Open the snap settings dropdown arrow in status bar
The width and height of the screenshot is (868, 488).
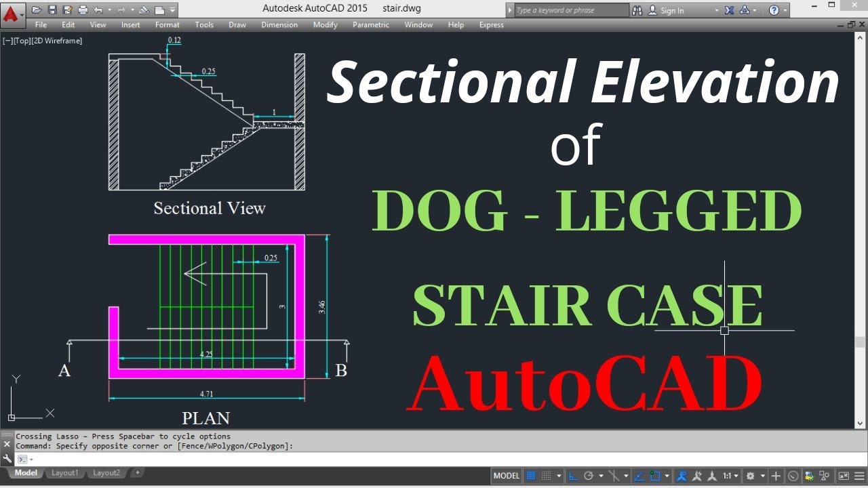559,476
